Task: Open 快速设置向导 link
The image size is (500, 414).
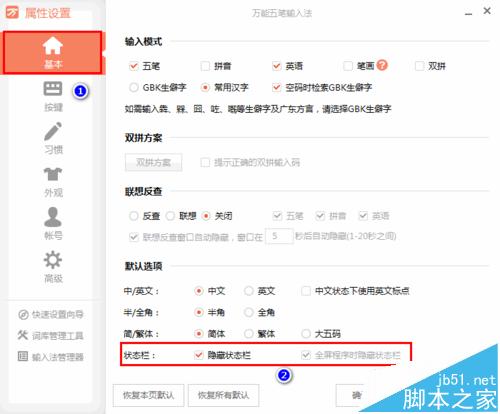Action: pyautogui.click(x=57, y=314)
